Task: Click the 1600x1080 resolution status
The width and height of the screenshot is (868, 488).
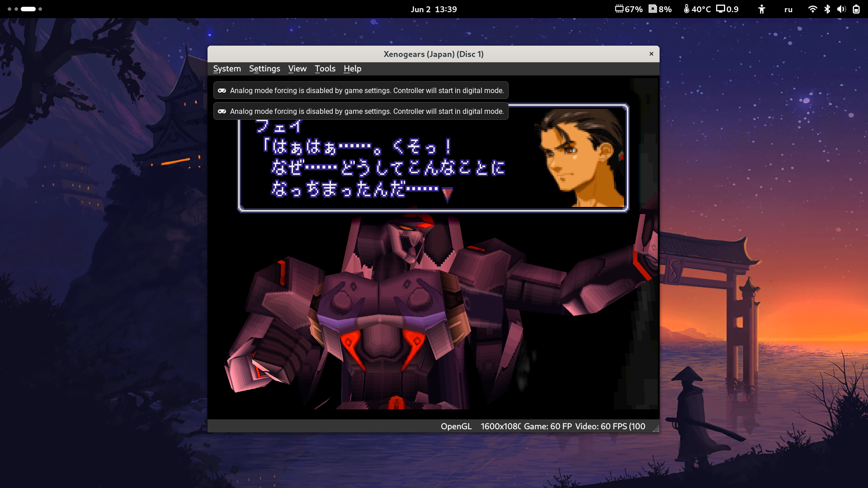Action: (x=500, y=426)
